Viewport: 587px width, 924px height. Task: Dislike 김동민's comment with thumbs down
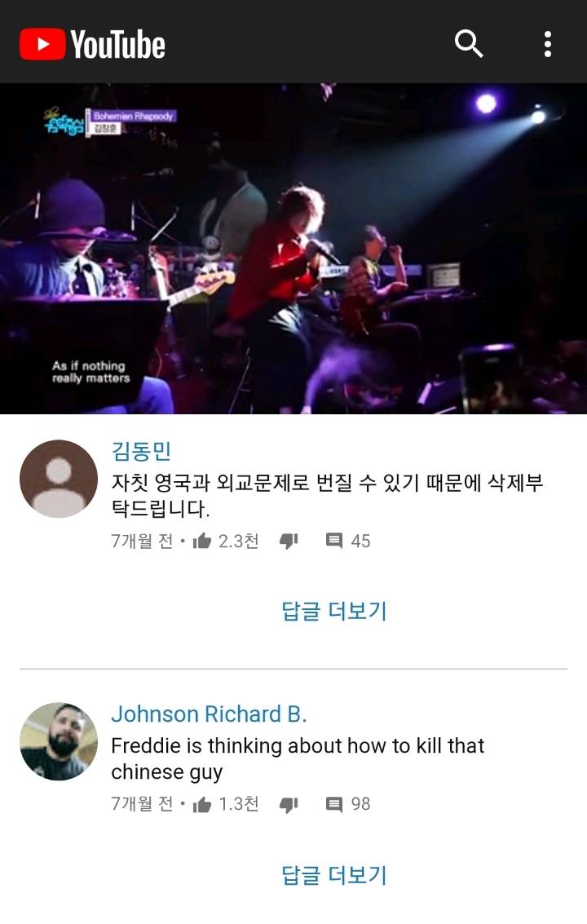288,541
